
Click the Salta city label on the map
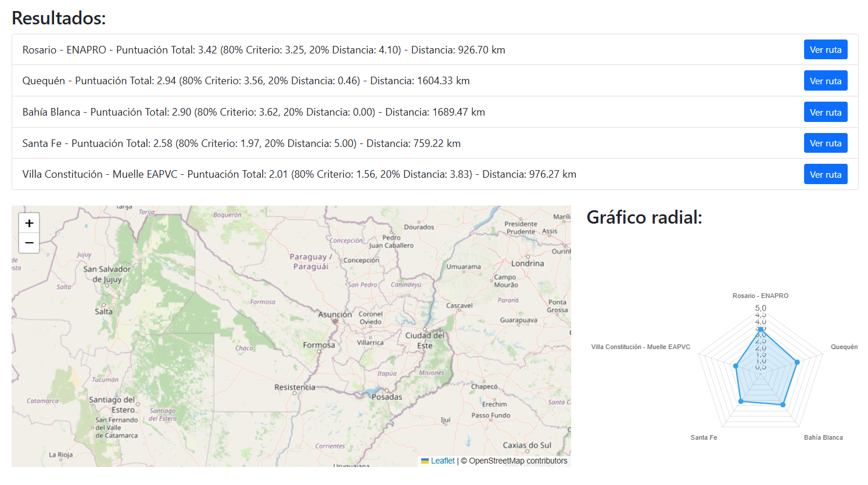point(103,311)
